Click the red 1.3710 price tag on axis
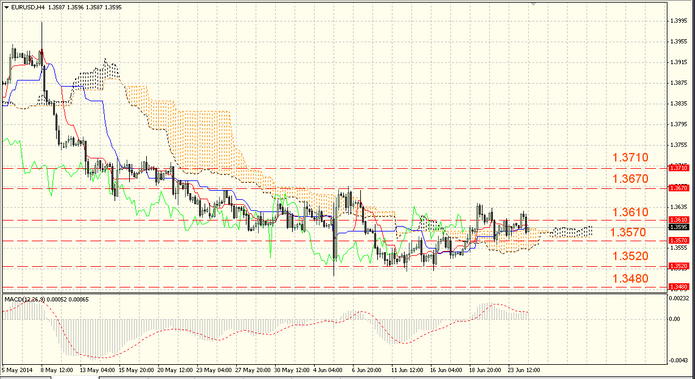 click(679, 168)
